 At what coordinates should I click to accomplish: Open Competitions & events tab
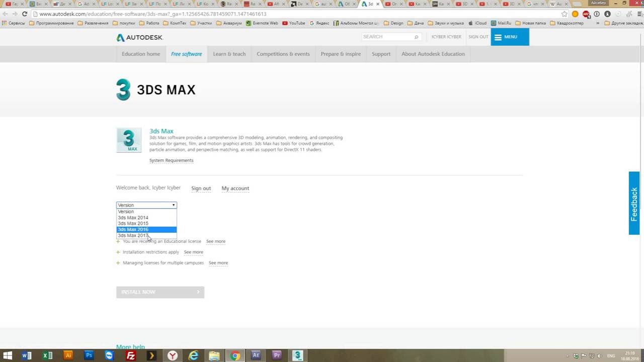point(283,54)
